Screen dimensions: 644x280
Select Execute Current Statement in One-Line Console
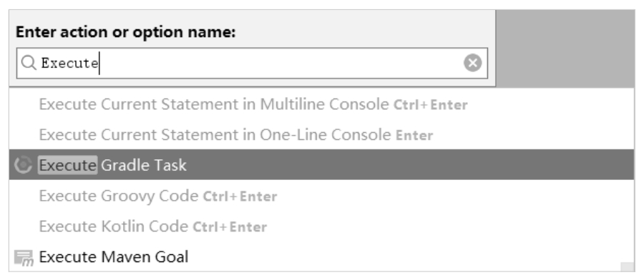[x=321, y=134]
